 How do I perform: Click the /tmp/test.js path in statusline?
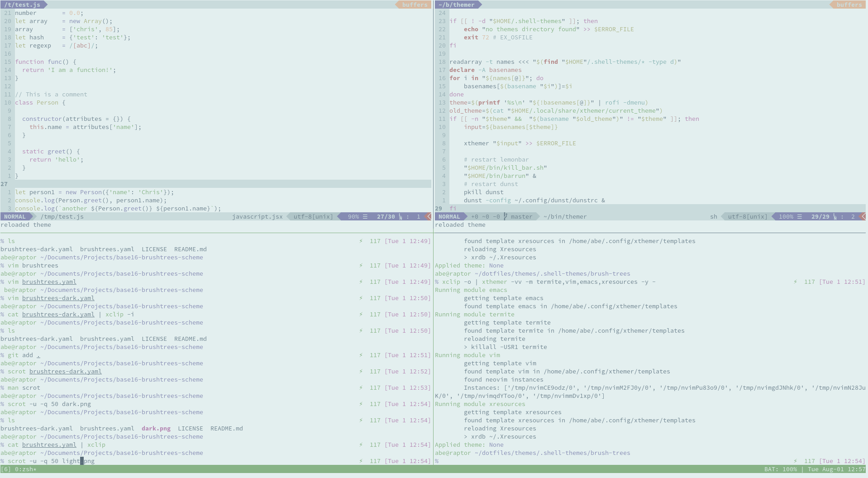click(x=62, y=216)
